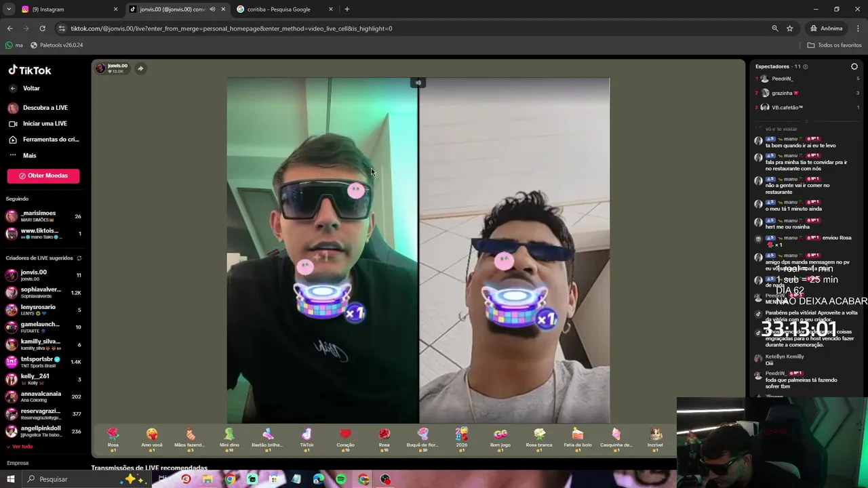Send the Casquinha de sorvete gift
This screenshot has width=868, height=488.
(616, 439)
